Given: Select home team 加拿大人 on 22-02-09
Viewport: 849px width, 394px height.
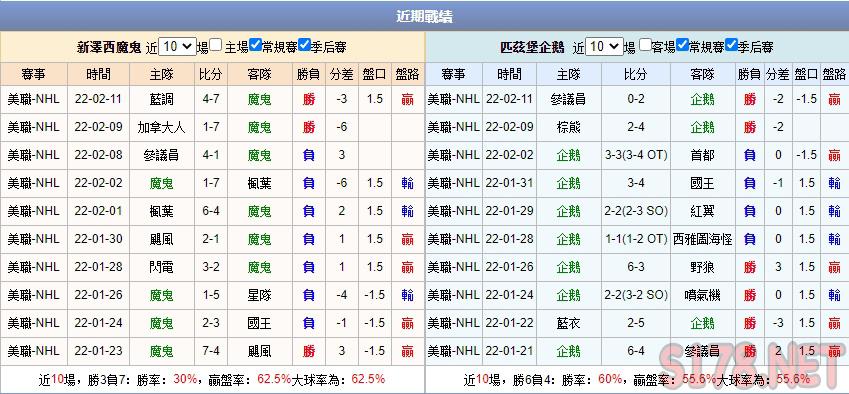Looking at the screenshot, I should tap(161, 128).
